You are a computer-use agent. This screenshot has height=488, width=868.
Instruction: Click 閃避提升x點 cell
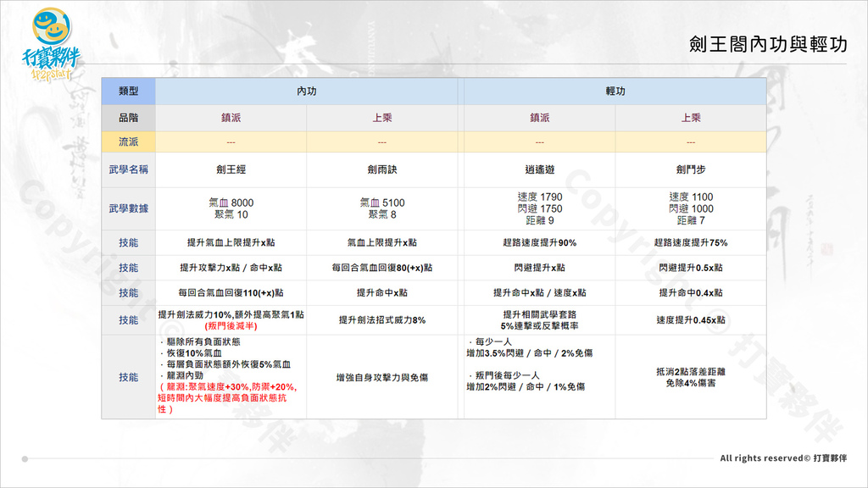tap(540, 268)
